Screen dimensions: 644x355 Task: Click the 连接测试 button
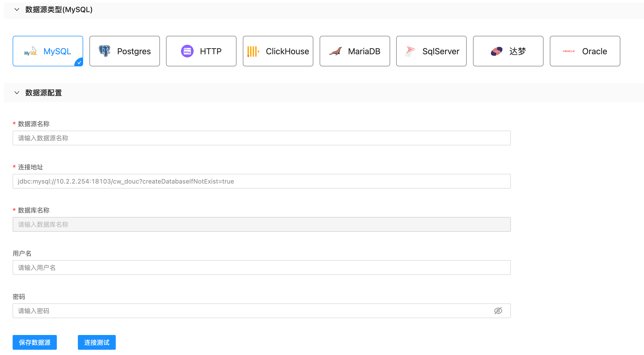tap(97, 342)
